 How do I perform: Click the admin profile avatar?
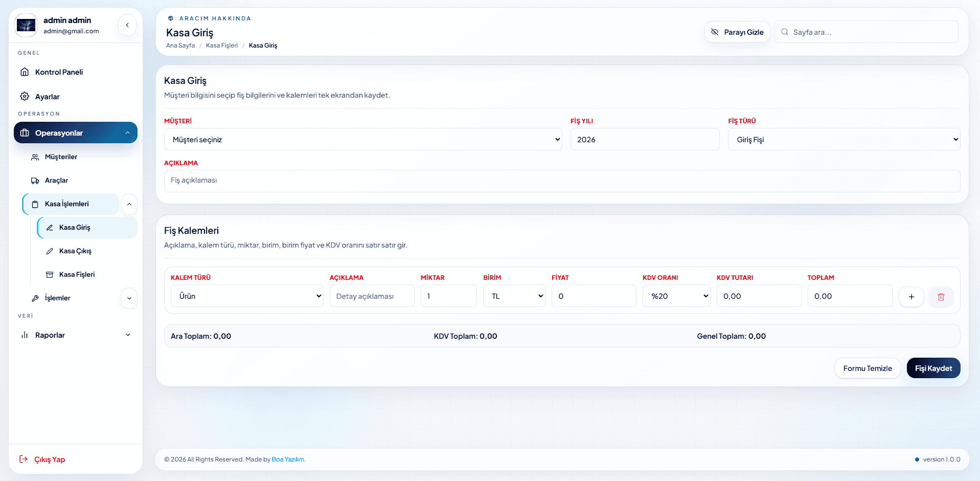coord(26,25)
